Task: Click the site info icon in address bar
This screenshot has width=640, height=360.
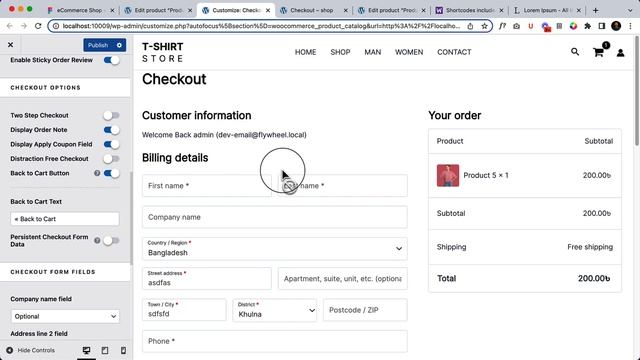Action: tap(56, 26)
